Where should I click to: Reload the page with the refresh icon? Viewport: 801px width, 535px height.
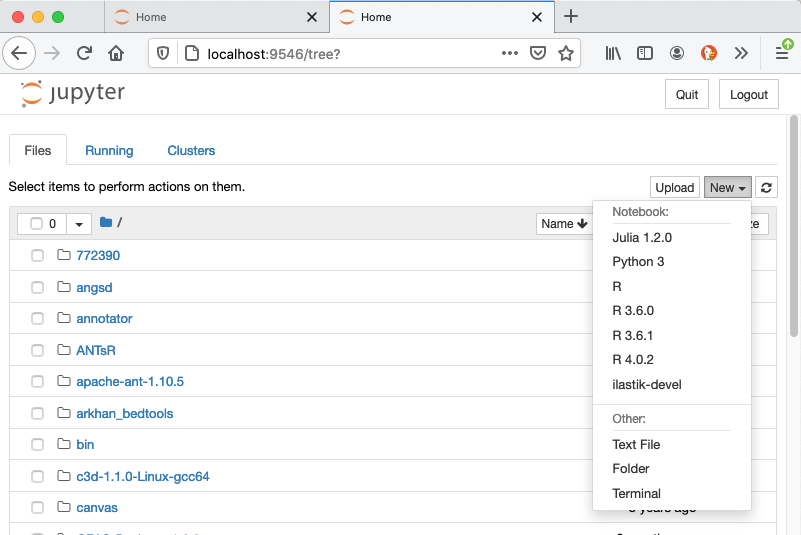(x=84, y=53)
